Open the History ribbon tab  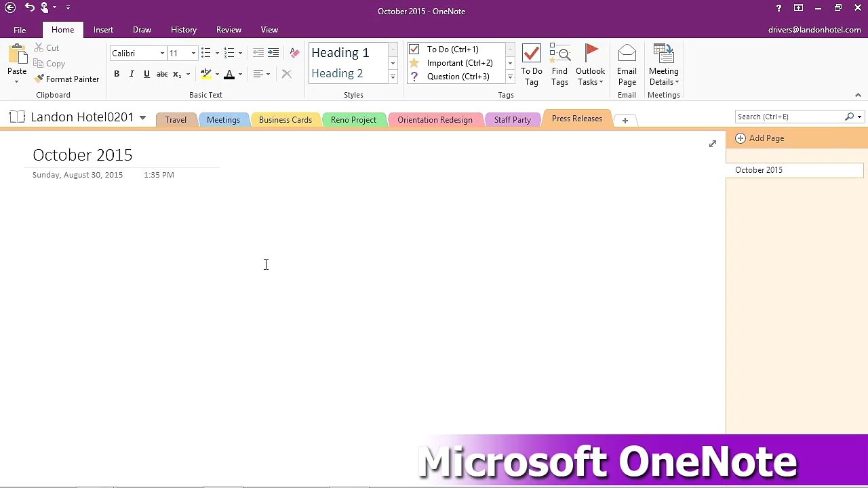point(184,30)
